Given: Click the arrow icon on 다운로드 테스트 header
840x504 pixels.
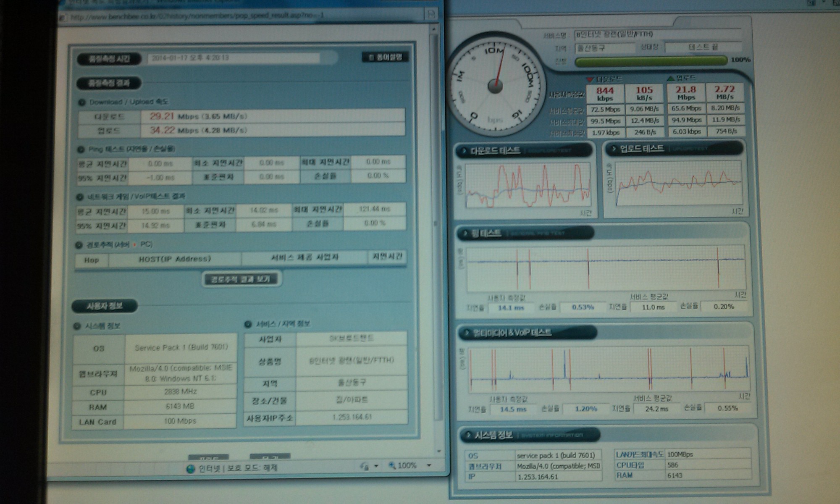Looking at the screenshot, I should (x=464, y=151).
